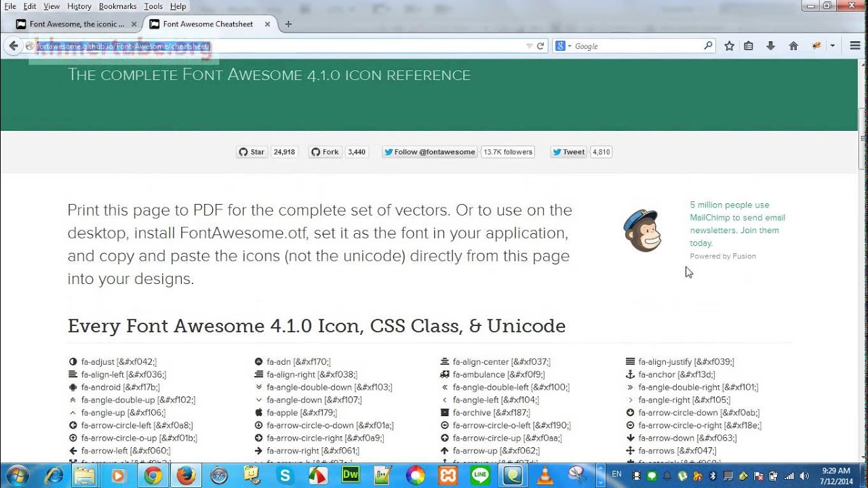The width and height of the screenshot is (868, 488).
Task: Open XAMPP from the taskbar
Action: pyautogui.click(x=448, y=476)
